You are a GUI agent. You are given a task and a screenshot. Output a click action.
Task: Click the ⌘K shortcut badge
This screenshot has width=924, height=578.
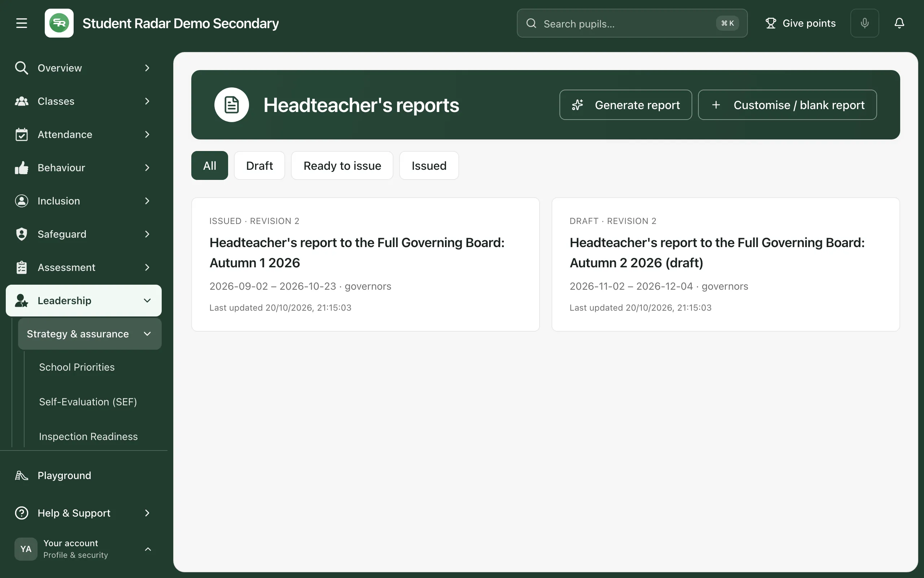click(727, 23)
